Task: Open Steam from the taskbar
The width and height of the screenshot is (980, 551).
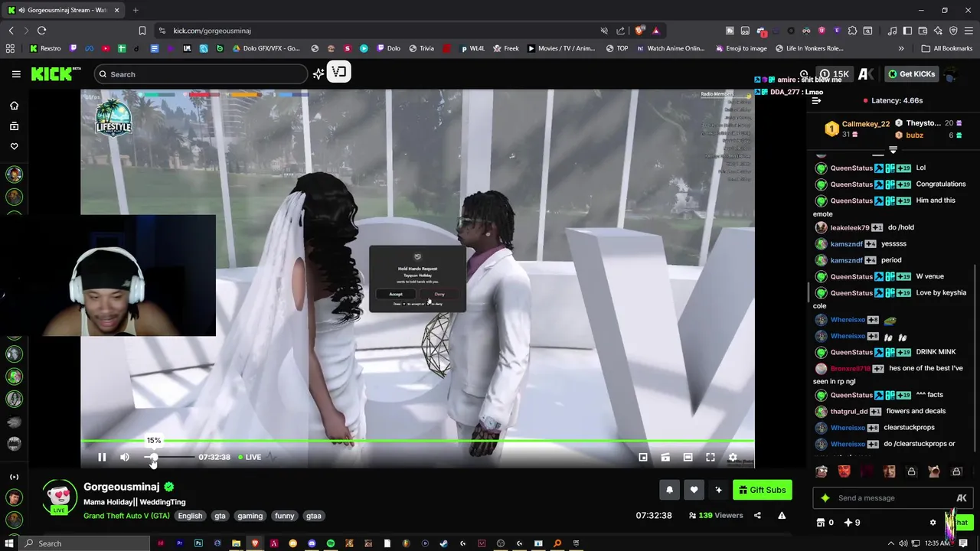Action: pos(443,543)
